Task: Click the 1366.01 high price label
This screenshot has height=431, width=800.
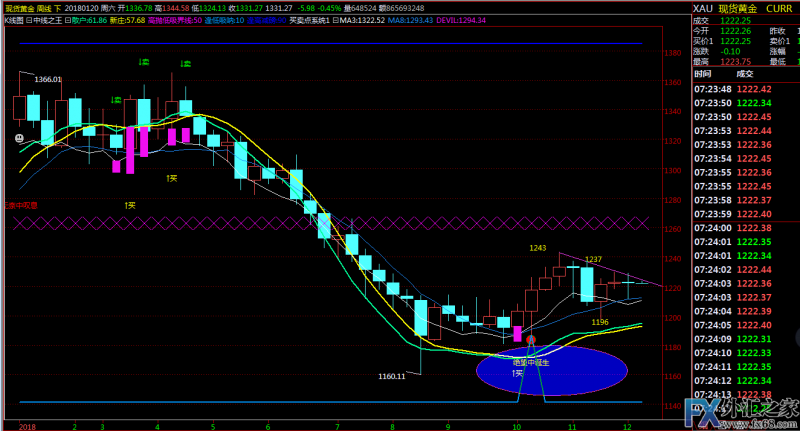Action: click(48, 79)
